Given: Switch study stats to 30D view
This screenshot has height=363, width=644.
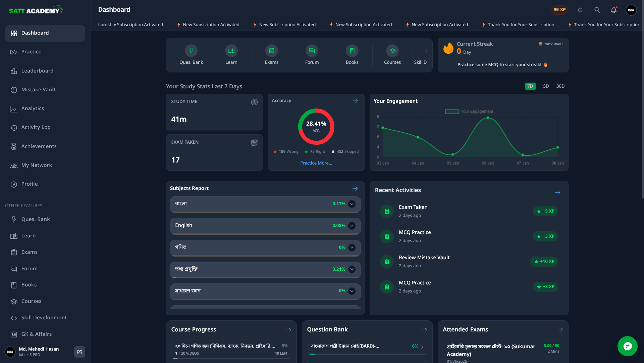Looking at the screenshot, I should pos(560,86).
